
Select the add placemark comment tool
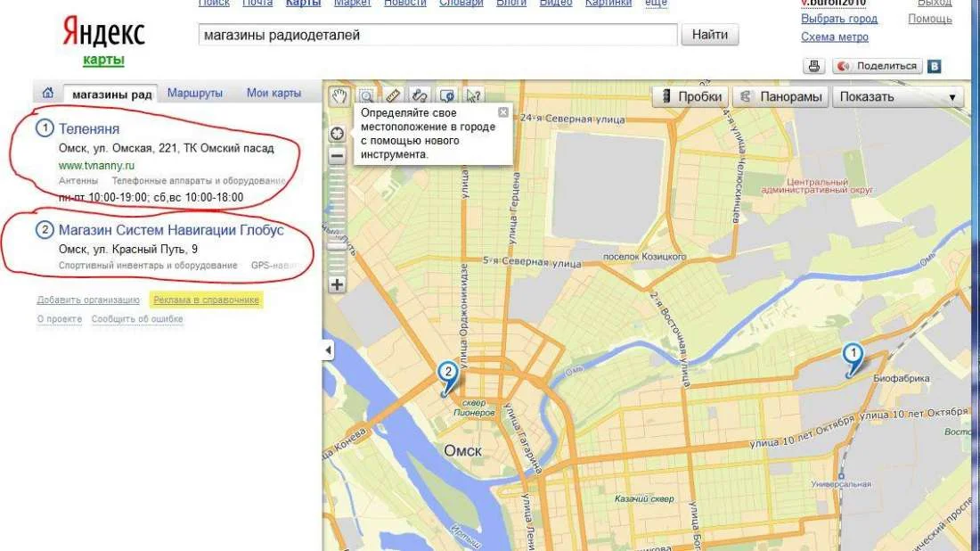(x=446, y=95)
